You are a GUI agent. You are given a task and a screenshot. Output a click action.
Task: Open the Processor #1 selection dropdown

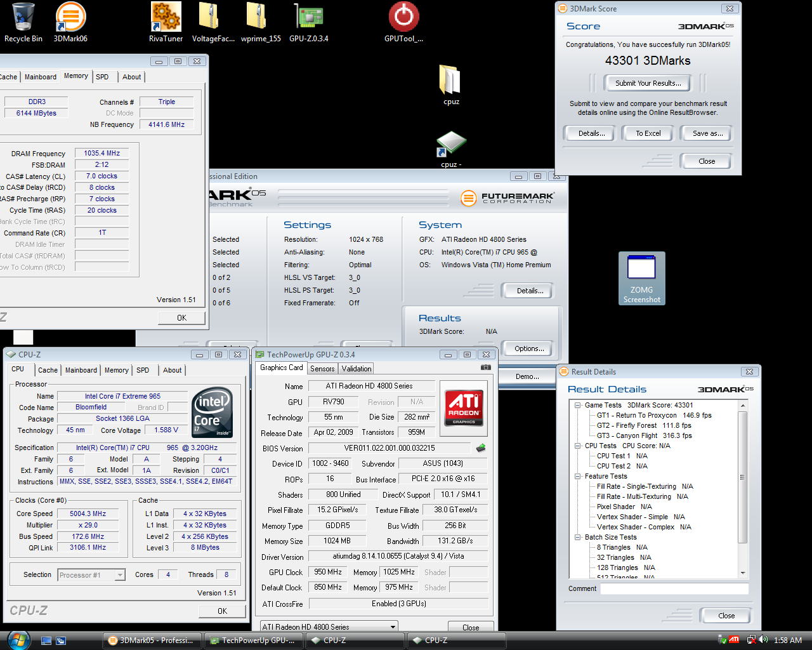91,575
